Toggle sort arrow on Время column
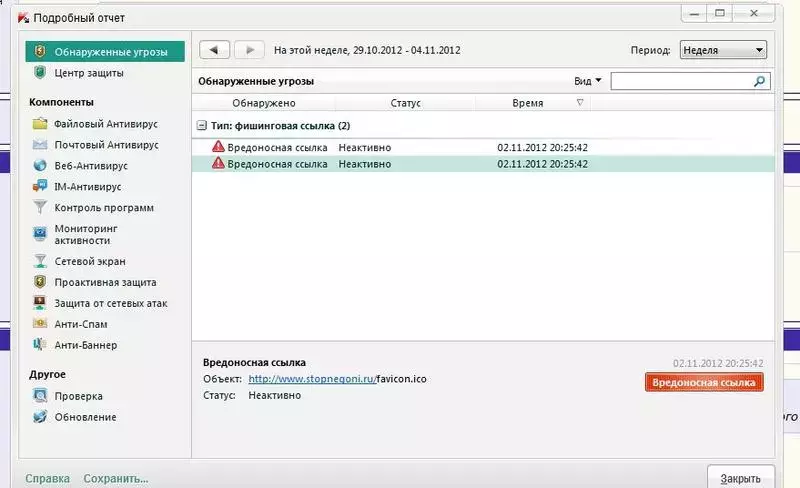The image size is (800, 488). pyautogui.click(x=580, y=103)
